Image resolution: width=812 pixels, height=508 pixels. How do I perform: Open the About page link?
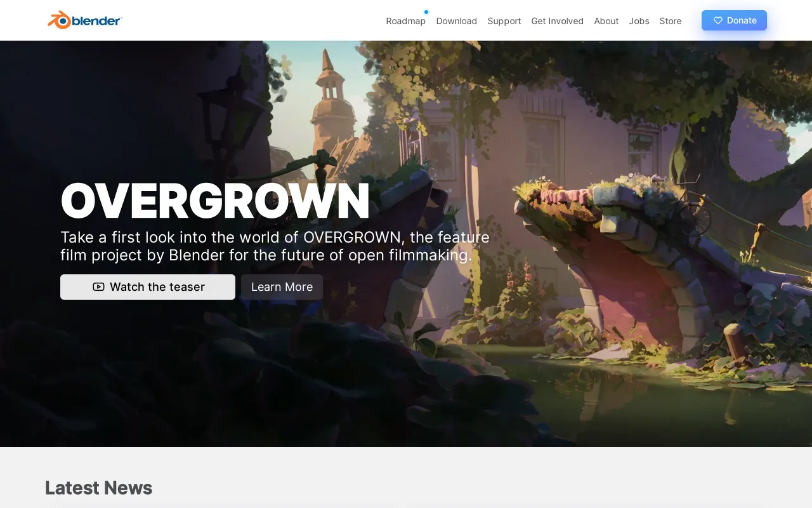point(606,21)
